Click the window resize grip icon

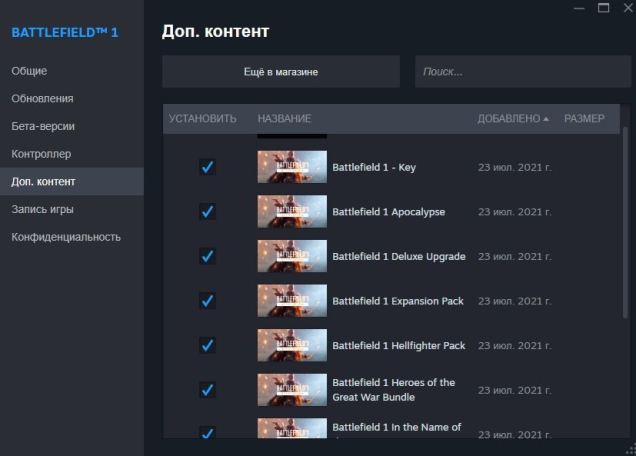point(631,449)
